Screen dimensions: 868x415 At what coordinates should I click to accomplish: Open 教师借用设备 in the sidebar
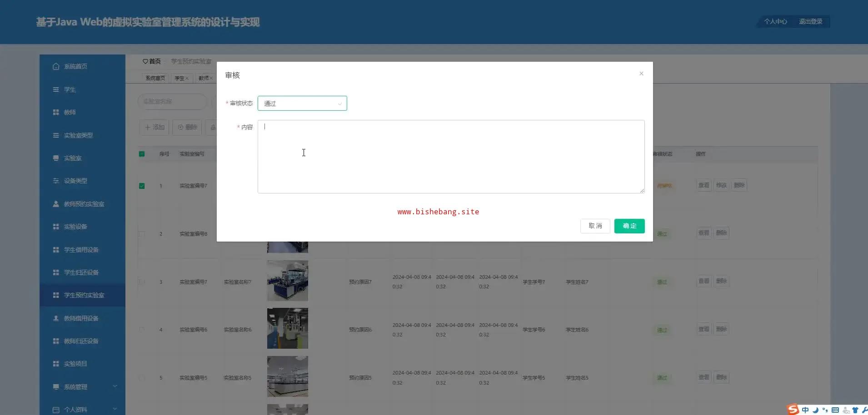point(82,318)
